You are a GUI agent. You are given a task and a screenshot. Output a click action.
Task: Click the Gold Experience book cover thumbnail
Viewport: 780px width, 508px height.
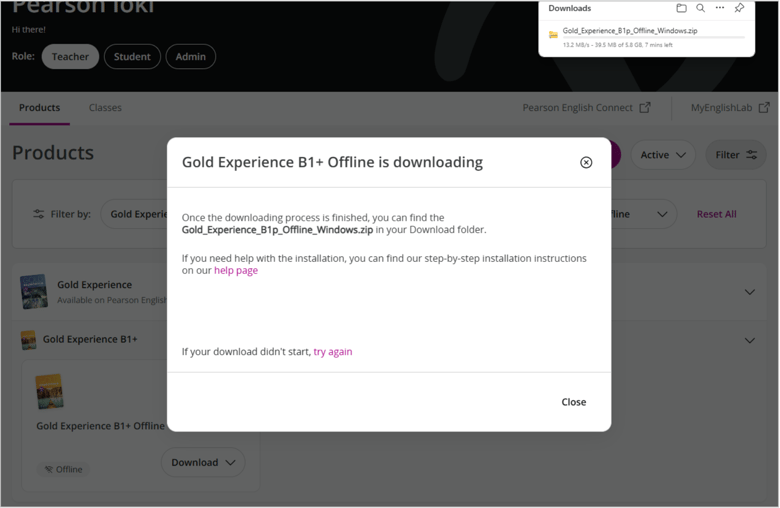[x=34, y=292]
